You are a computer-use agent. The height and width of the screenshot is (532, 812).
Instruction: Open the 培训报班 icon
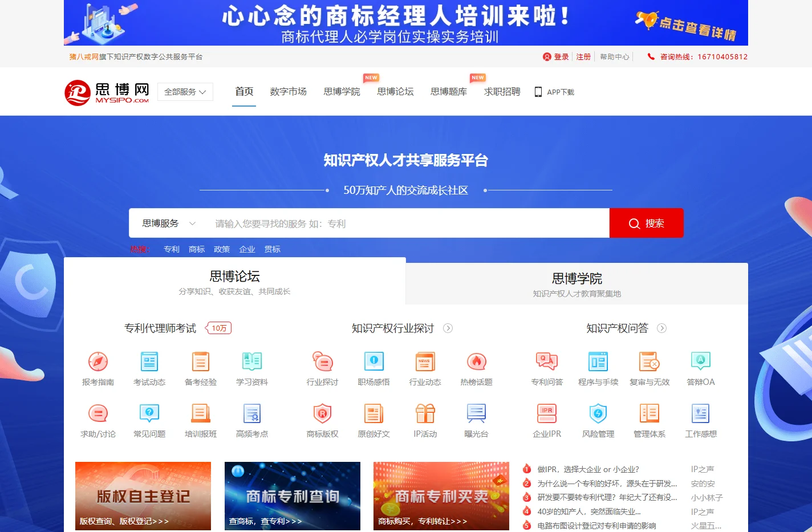pos(201,413)
